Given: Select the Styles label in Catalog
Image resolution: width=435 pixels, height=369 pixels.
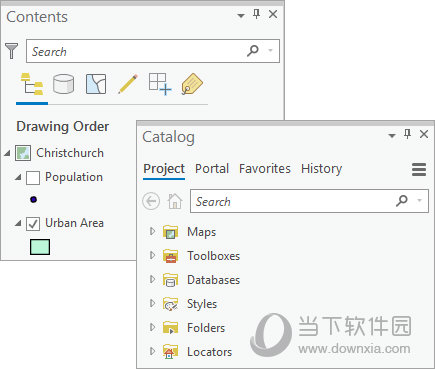Looking at the screenshot, I should [x=202, y=304].
